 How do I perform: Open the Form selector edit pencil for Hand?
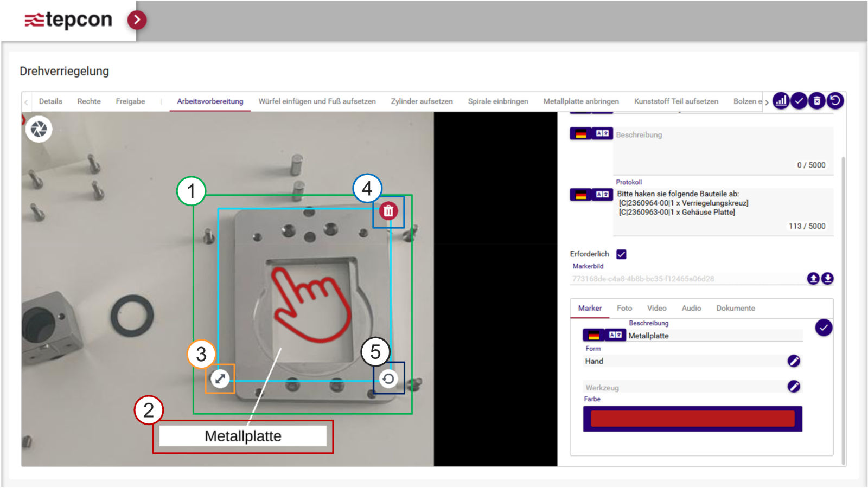pyautogui.click(x=794, y=361)
